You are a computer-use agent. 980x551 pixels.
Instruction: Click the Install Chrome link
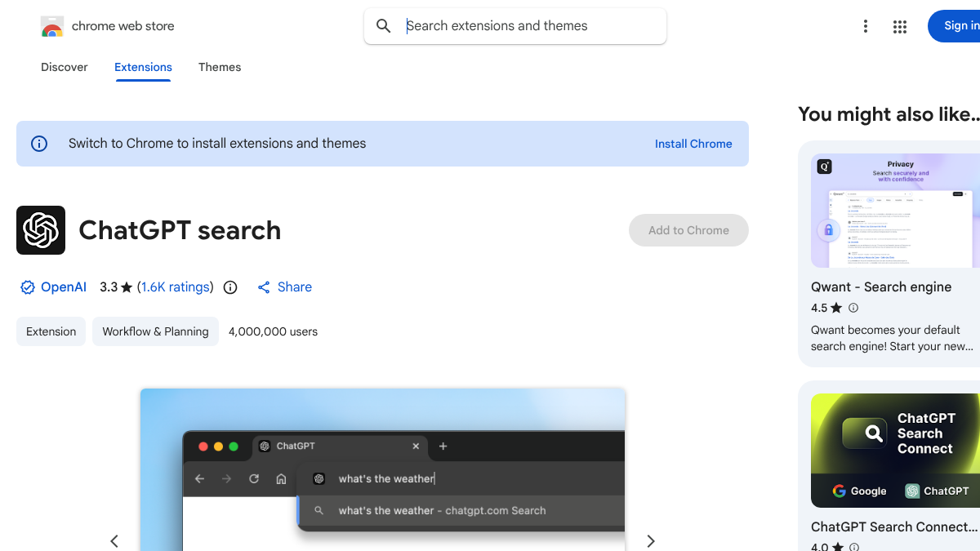click(x=693, y=144)
